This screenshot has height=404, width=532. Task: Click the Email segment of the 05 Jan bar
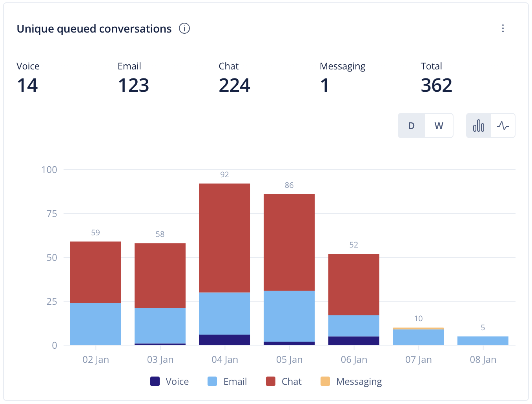[289, 316]
